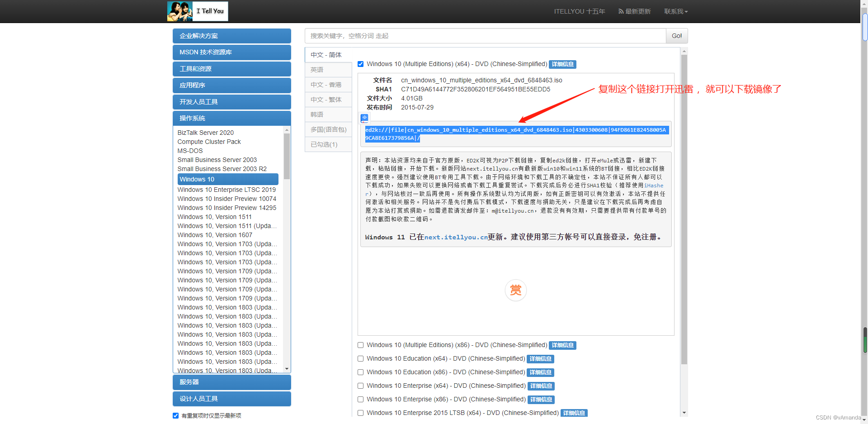Viewport: 868px width, 424px height.
Task: Select Small Business Server 2003 R2
Action: 222,169
